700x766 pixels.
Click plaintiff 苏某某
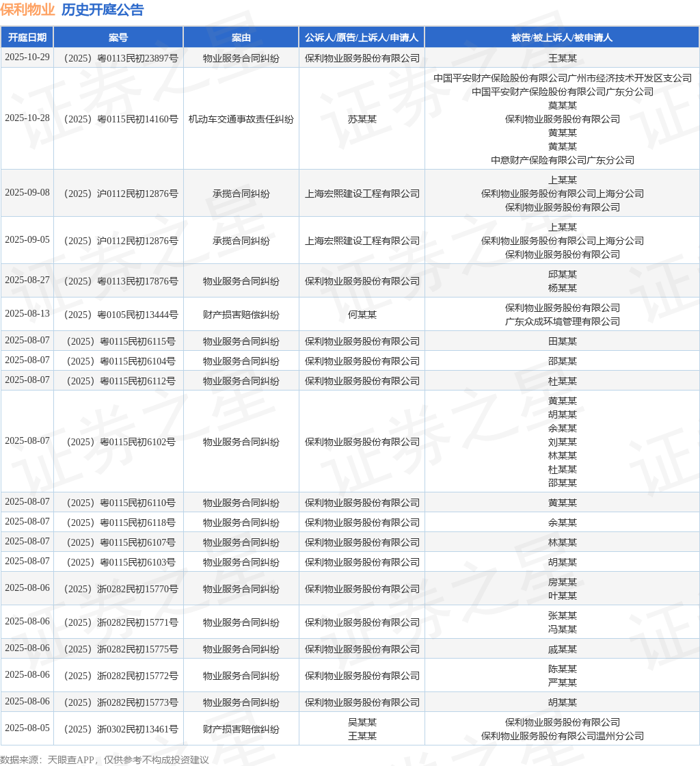pos(362,119)
